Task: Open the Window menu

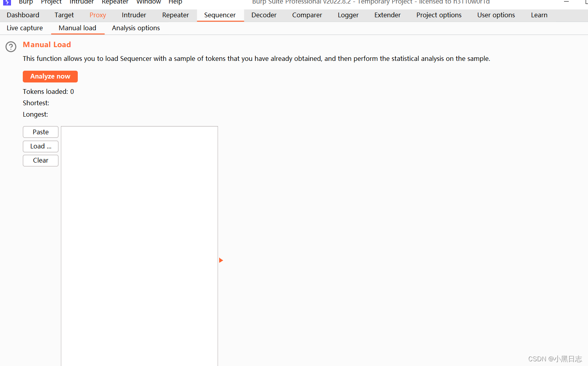Action: pyautogui.click(x=148, y=2)
